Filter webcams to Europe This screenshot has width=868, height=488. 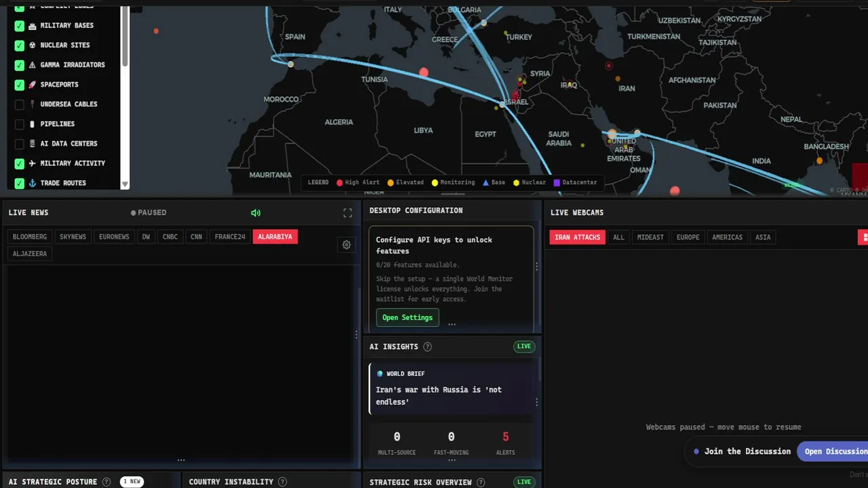point(688,237)
